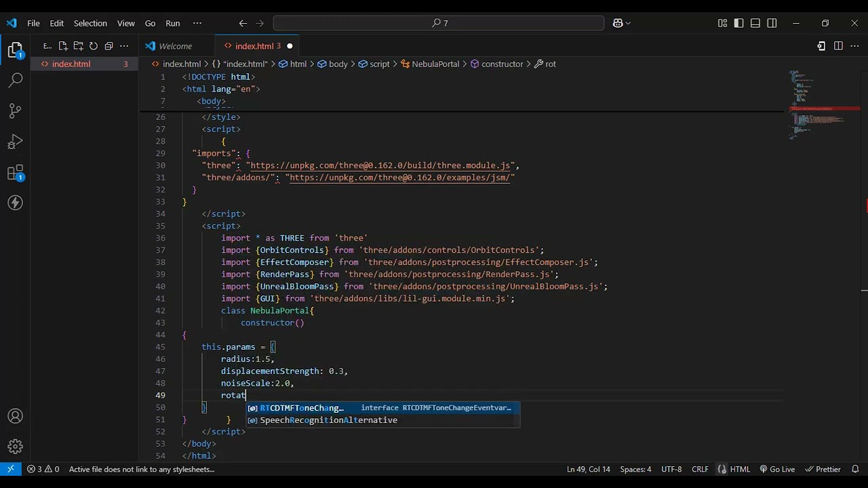Toggle the primary side bar visibility
This screenshot has height=488, width=868.
click(739, 23)
